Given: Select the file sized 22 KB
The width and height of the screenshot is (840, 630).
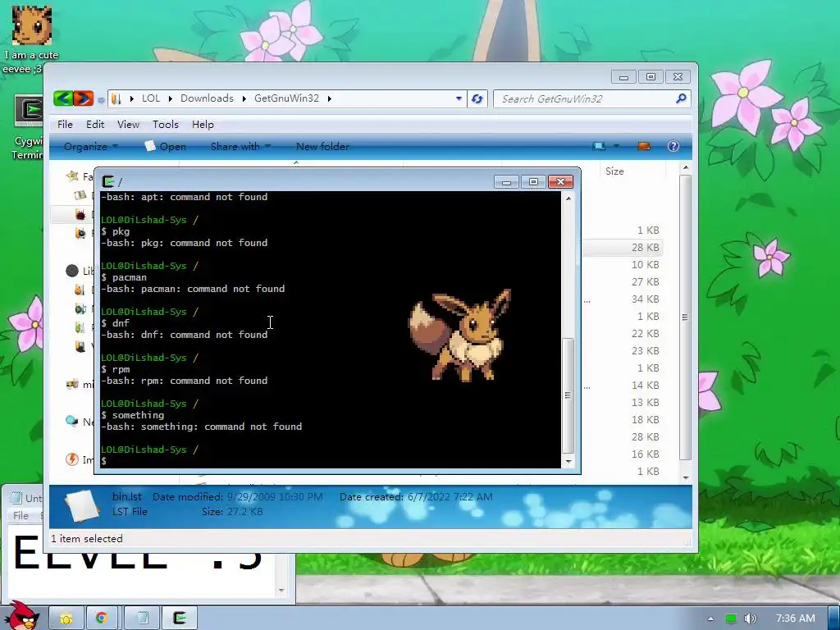Looking at the screenshot, I should [x=645, y=333].
